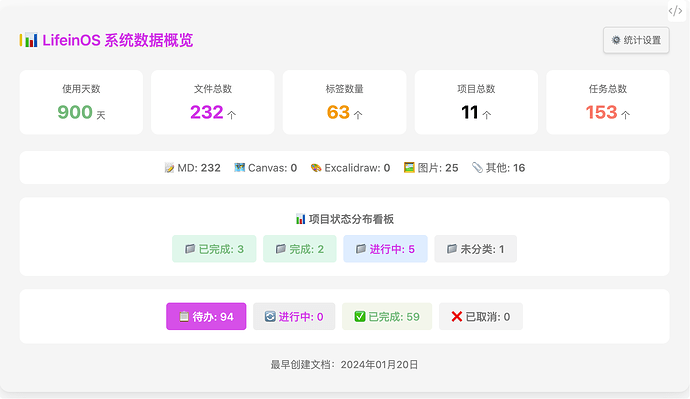Toggle the 进行中: 0 task filter

pos(294,316)
